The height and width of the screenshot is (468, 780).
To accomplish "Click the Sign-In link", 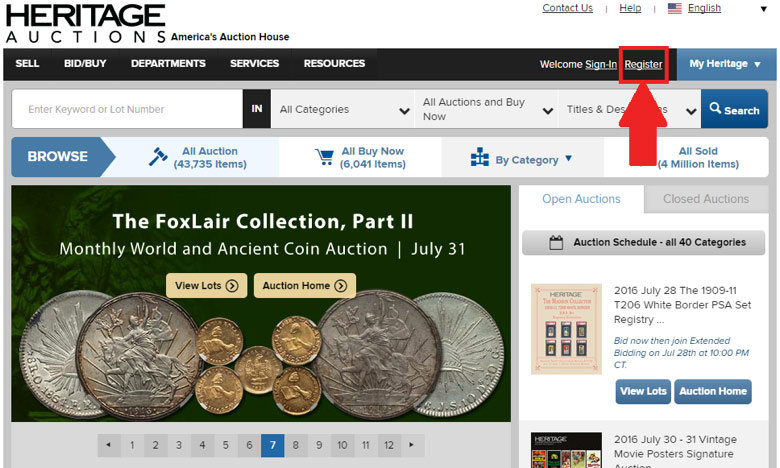I will pos(601,64).
